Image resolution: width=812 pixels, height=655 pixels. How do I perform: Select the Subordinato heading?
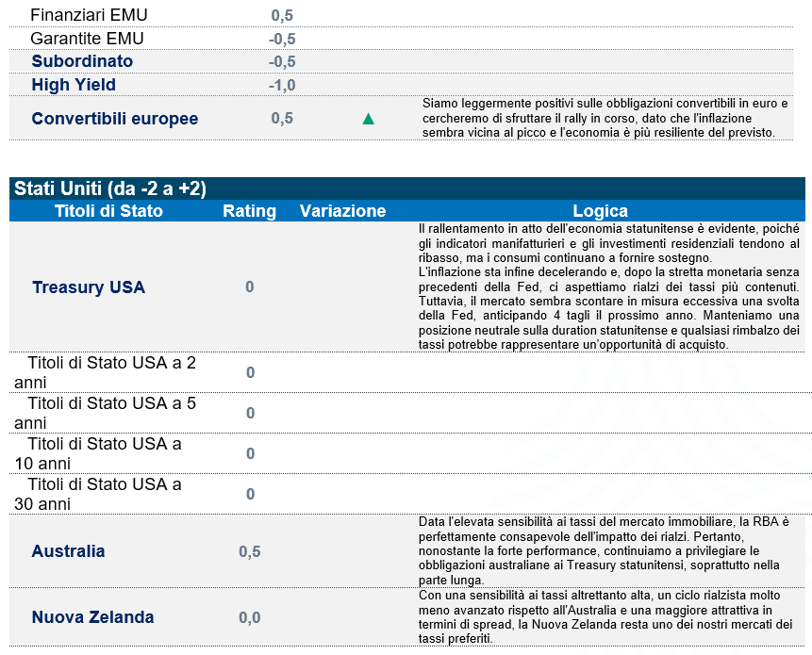pyautogui.click(x=82, y=61)
